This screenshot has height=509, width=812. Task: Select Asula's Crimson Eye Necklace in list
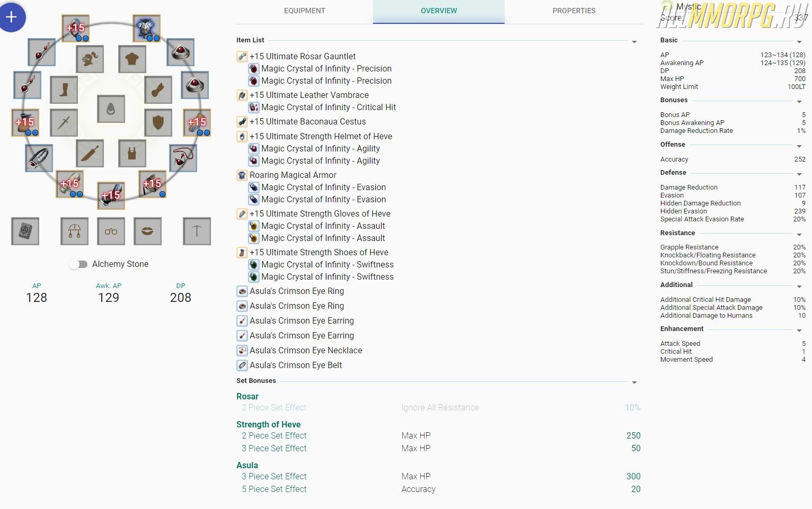click(306, 350)
